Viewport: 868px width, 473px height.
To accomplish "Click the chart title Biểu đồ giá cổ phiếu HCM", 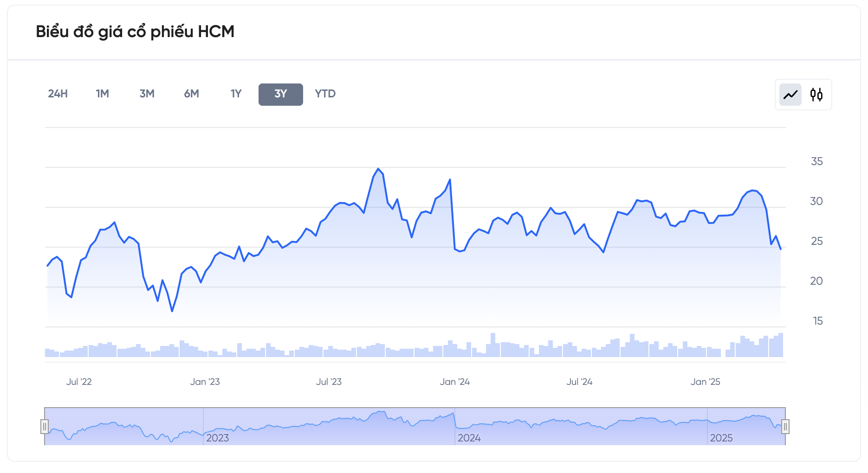I will click(x=135, y=32).
